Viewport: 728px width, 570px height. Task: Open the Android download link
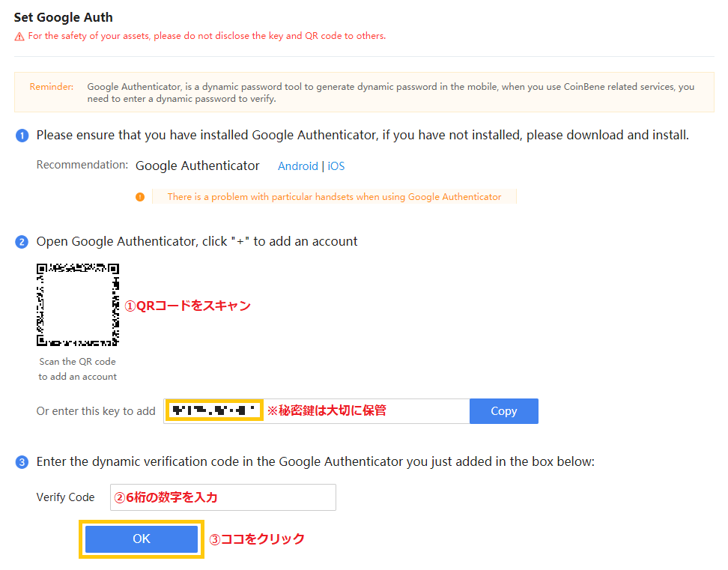(297, 166)
